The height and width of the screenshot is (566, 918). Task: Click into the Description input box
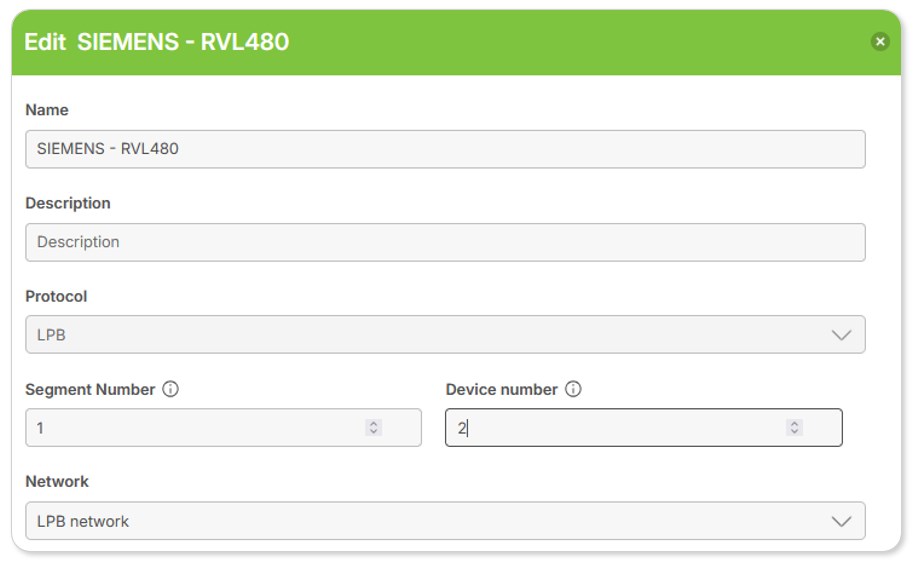[445, 242]
